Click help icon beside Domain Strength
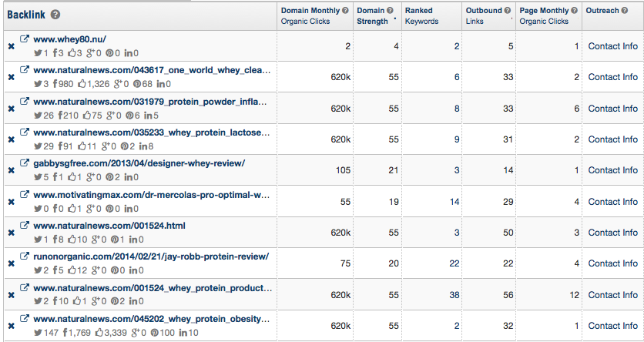Screen dimensions: 644x342 [x=390, y=11]
